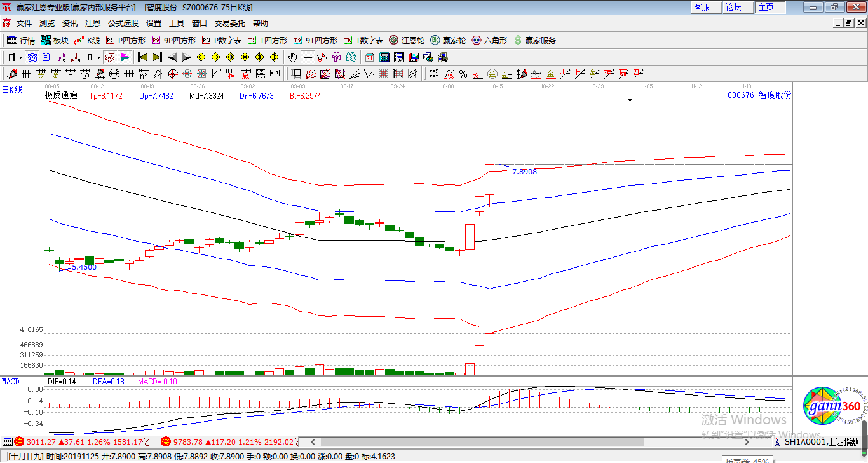Select the circled 金 golden-ratio tool

tap(492, 74)
